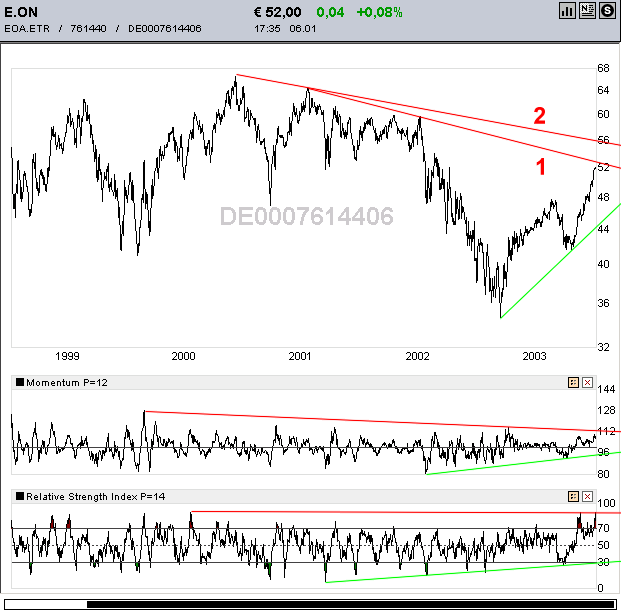Click the E.ON stock title
Viewport: 621px width, 613px height.
coord(21,12)
